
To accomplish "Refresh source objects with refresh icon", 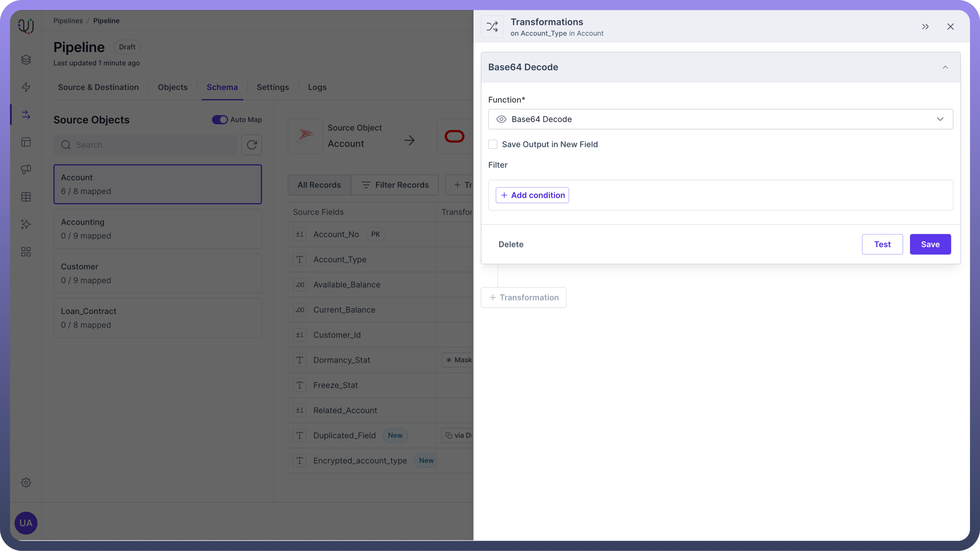I will pos(251,144).
